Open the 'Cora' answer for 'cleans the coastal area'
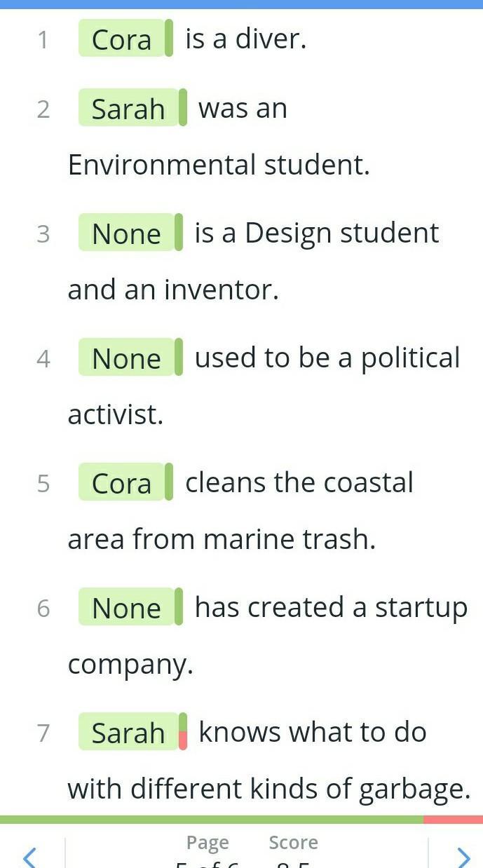The image size is (483, 868). [x=121, y=482]
